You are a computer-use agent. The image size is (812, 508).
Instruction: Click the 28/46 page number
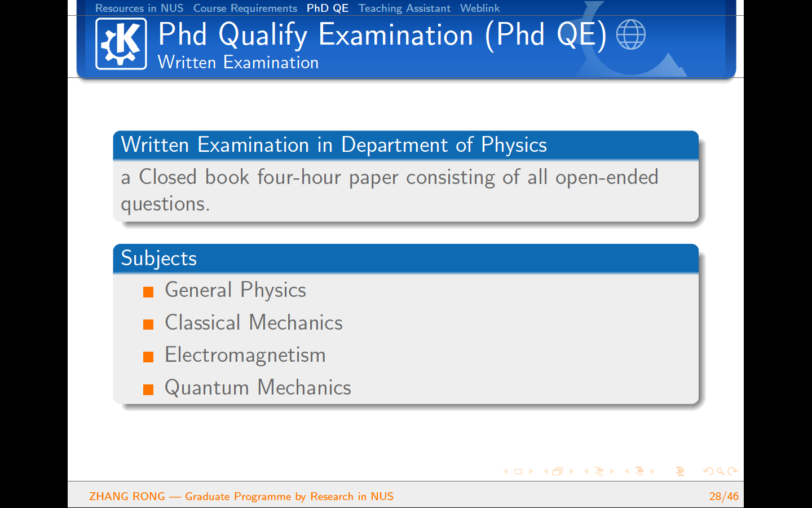[x=723, y=496]
